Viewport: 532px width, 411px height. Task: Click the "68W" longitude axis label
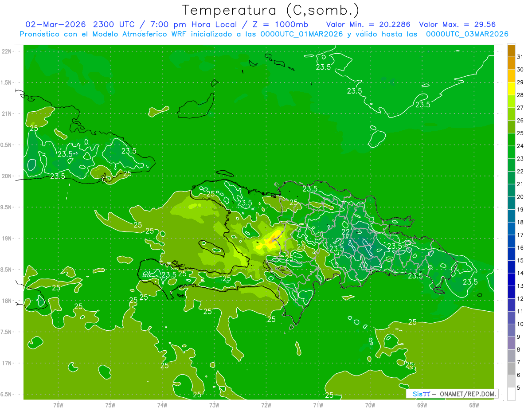pos(473,405)
